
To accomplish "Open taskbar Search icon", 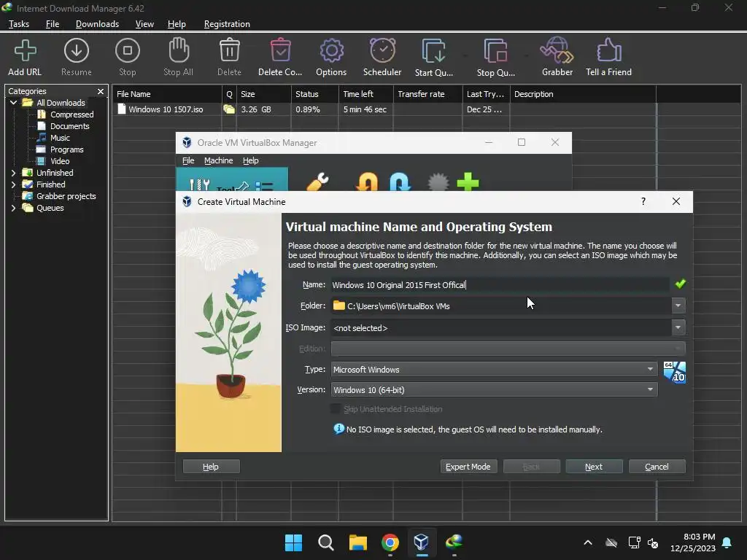I will tap(326, 542).
